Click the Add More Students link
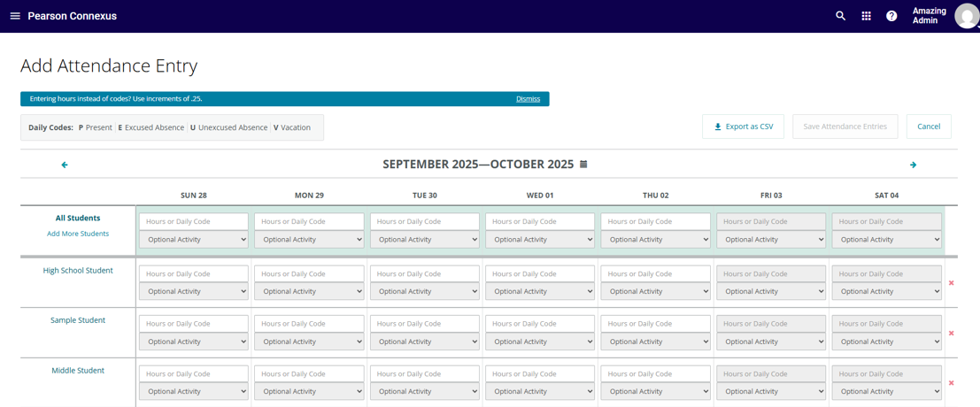Image resolution: width=980 pixels, height=407 pixels. pos(78,234)
